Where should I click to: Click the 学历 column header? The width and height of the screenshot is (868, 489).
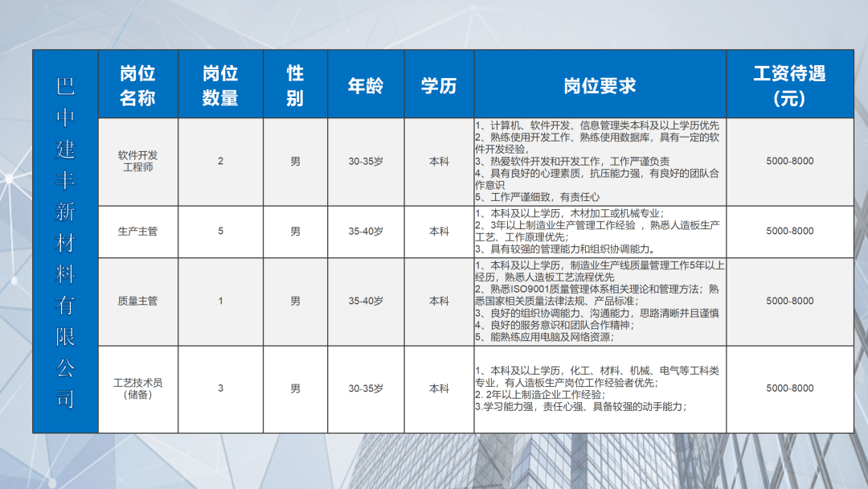click(439, 86)
